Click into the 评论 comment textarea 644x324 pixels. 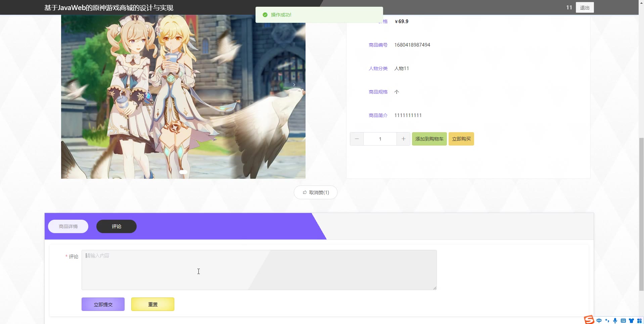tap(259, 270)
